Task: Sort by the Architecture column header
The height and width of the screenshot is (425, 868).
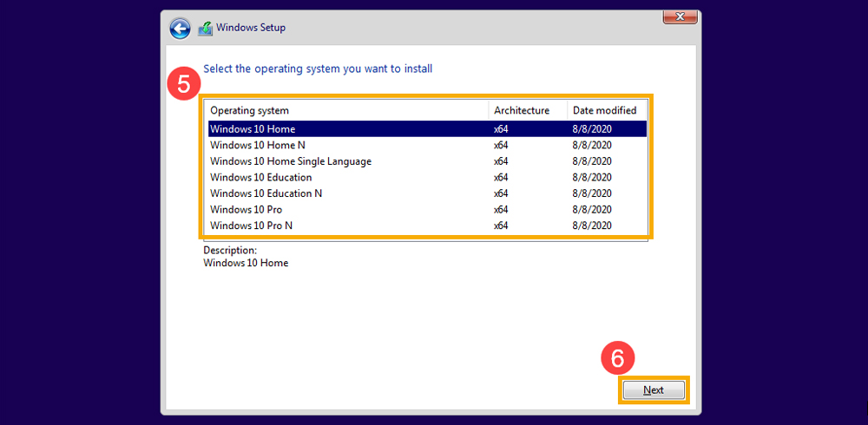Action: (528, 110)
